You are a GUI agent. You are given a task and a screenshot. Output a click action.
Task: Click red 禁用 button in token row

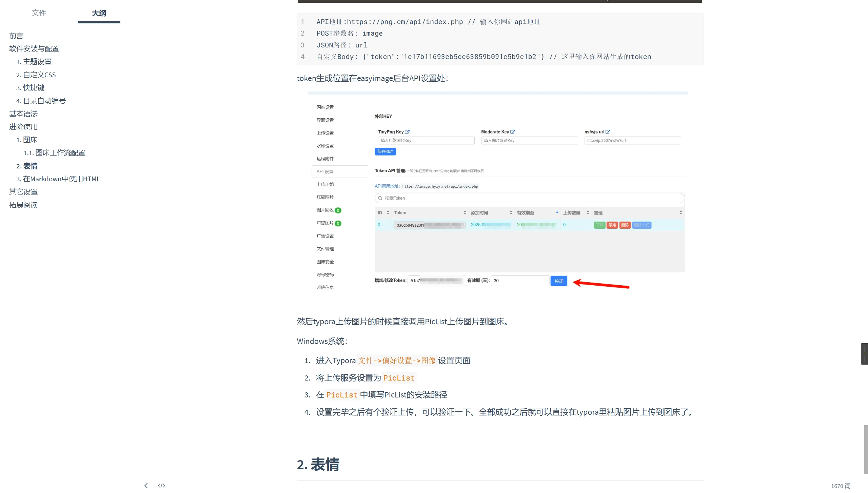[x=612, y=225]
